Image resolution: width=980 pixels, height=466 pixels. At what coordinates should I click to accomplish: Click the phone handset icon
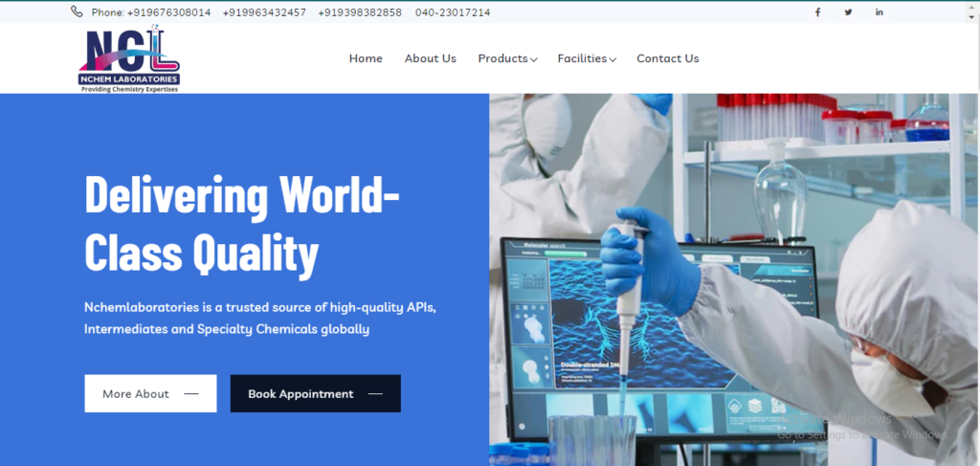click(77, 11)
